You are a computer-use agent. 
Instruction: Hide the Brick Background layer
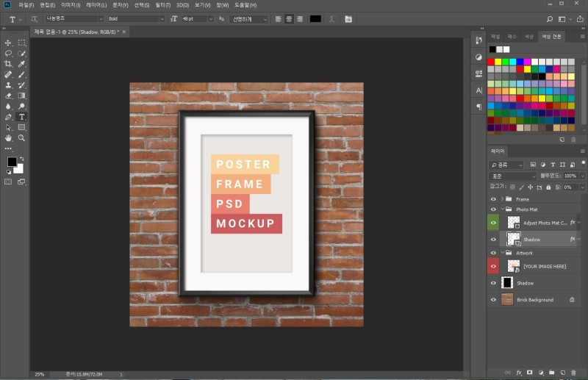click(x=493, y=300)
